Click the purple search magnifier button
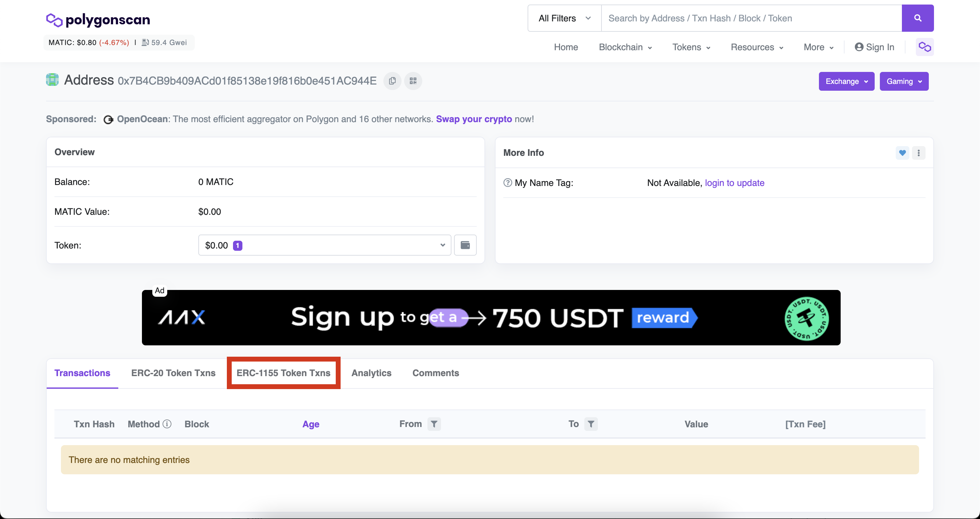Viewport: 980px width, 519px height. click(x=917, y=18)
